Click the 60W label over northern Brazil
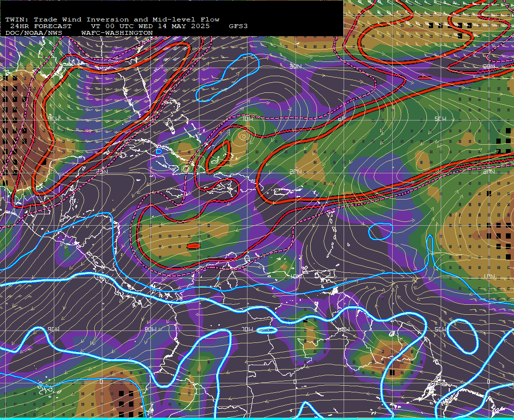 point(344,329)
